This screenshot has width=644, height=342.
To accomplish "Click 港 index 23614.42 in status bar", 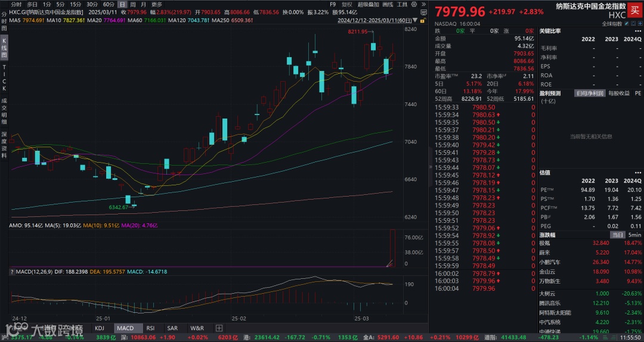I will 268,337.
